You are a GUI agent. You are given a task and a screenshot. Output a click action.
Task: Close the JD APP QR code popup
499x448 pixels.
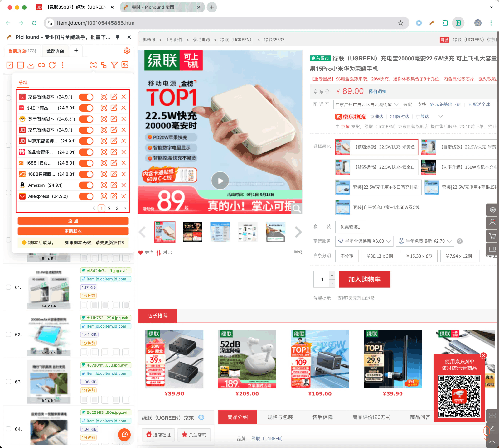point(483,356)
